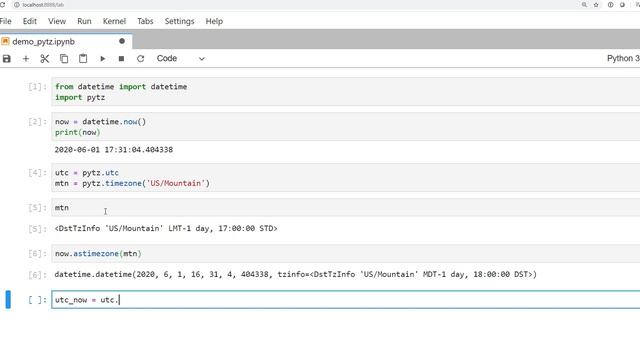Click into the active cell with utc_now = utc.
The height and width of the screenshot is (360, 640).
click(x=345, y=300)
